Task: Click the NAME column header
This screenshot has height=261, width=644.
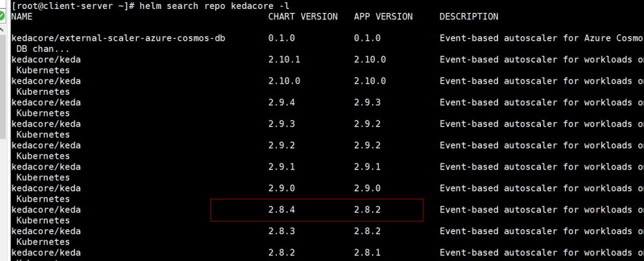Action: coord(21,17)
